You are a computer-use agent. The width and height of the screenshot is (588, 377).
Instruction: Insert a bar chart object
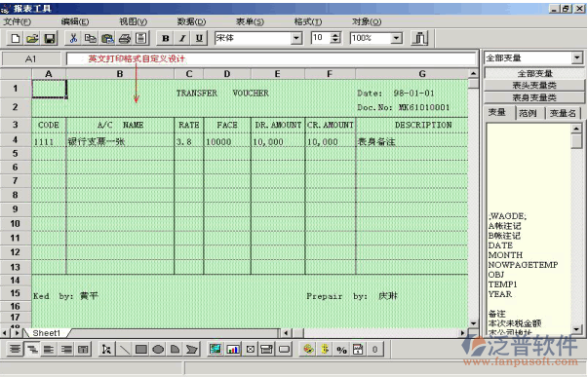[x=233, y=350]
